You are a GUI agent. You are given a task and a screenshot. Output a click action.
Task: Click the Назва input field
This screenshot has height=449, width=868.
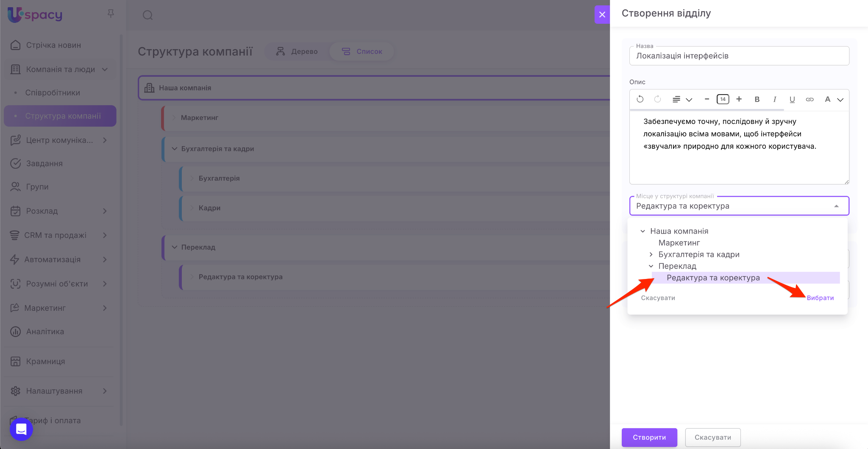(x=739, y=56)
